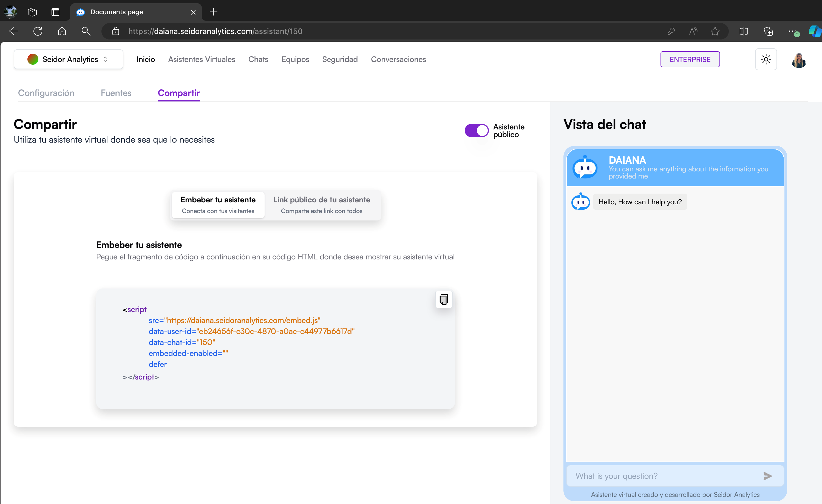822x504 pixels.
Task: Open the Configuración tab
Action: point(46,93)
